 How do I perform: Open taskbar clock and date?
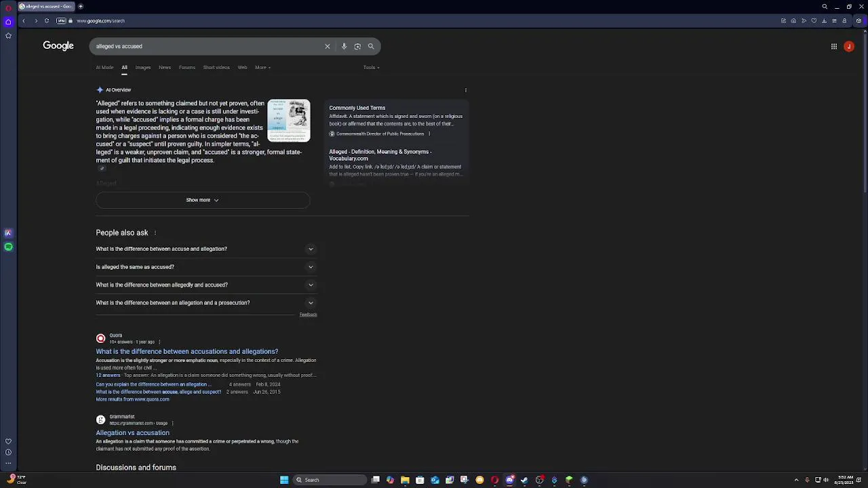[x=845, y=480]
